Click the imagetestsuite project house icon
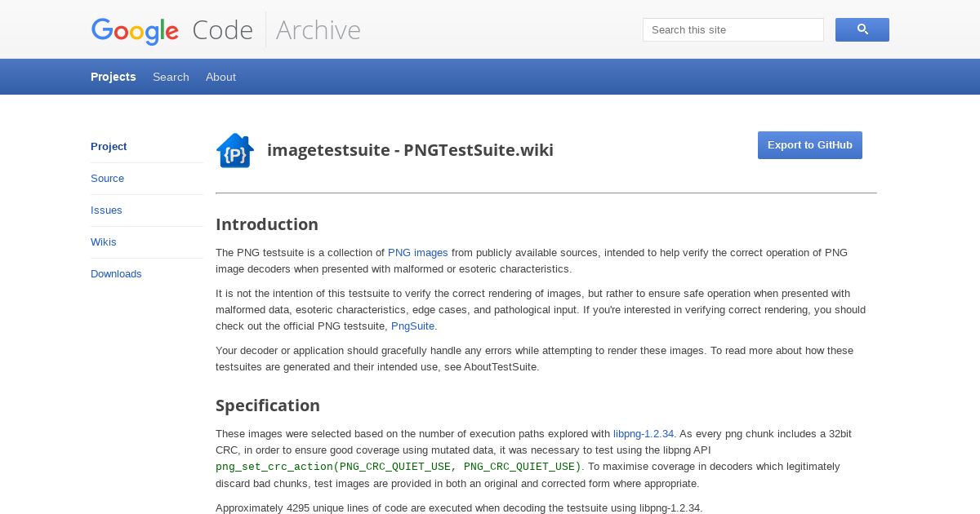The width and height of the screenshot is (980, 514). [235, 151]
